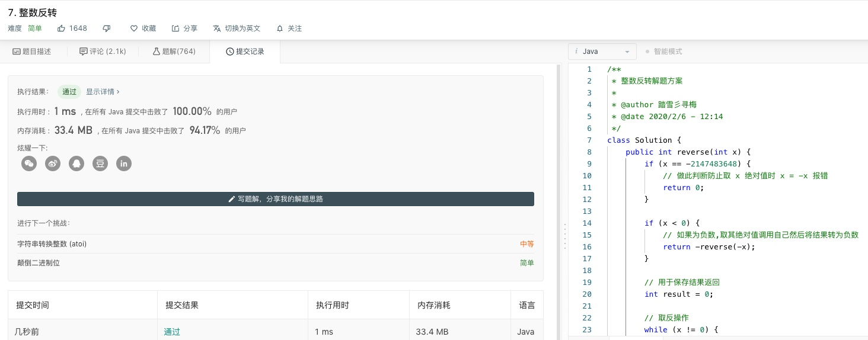Click the 中等 difficulty label

coord(526,244)
